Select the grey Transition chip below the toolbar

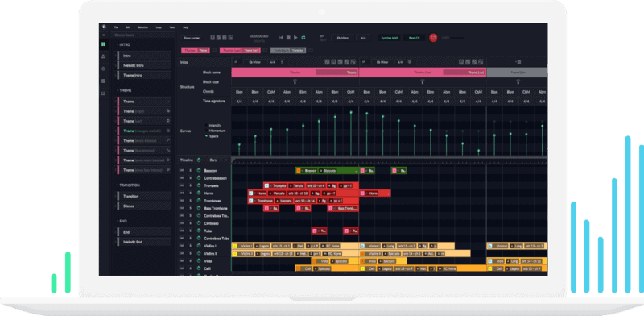click(288, 50)
